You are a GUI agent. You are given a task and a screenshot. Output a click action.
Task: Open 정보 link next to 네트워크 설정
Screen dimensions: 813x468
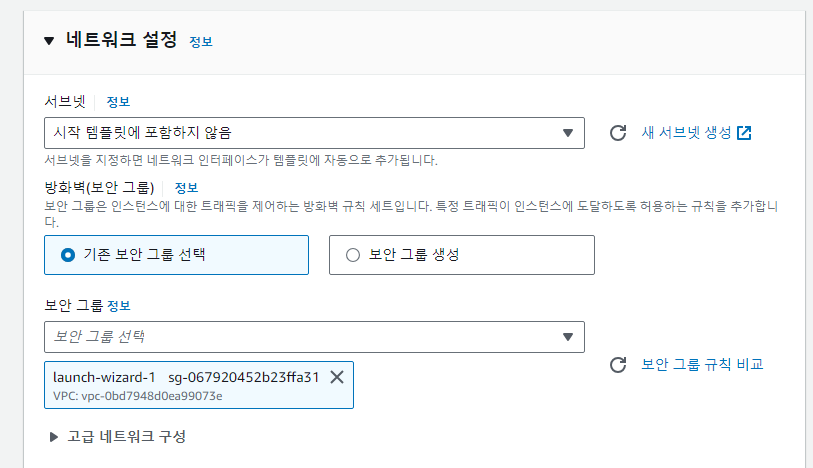[x=201, y=42]
